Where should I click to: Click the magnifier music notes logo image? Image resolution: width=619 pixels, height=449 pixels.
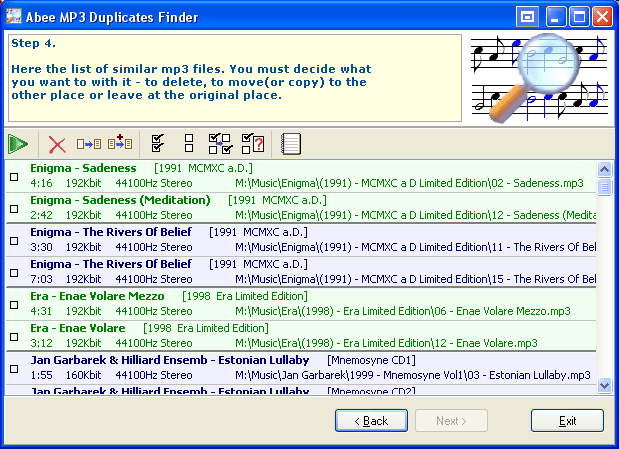coord(539,78)
